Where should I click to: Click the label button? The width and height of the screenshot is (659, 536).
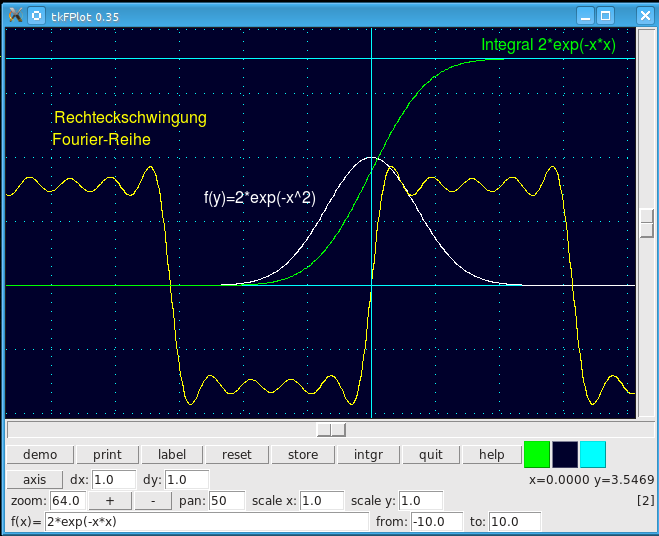point(172,454)
